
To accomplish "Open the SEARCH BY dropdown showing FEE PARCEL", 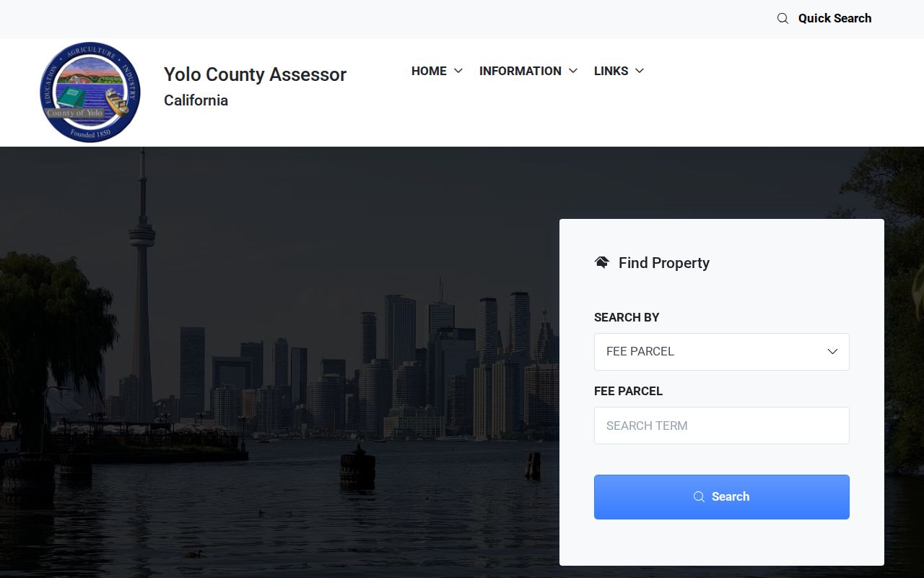I will coord(722,352).
